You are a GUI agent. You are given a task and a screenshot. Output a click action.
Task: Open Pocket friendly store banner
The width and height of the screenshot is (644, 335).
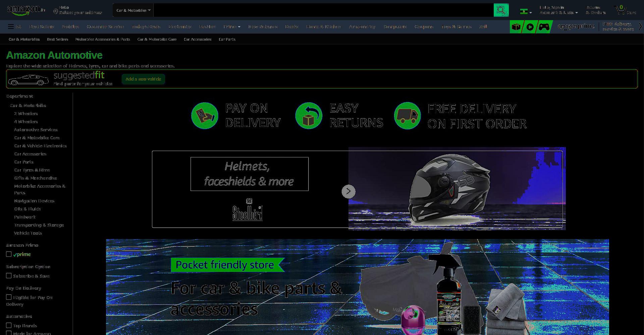(x=358, y=287)
